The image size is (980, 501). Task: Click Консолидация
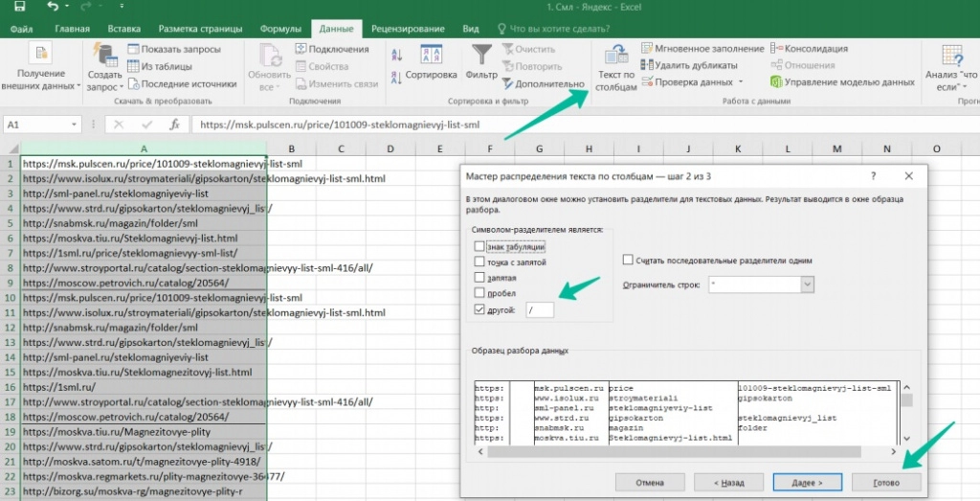pyautogui.click(x=809, y=48)
